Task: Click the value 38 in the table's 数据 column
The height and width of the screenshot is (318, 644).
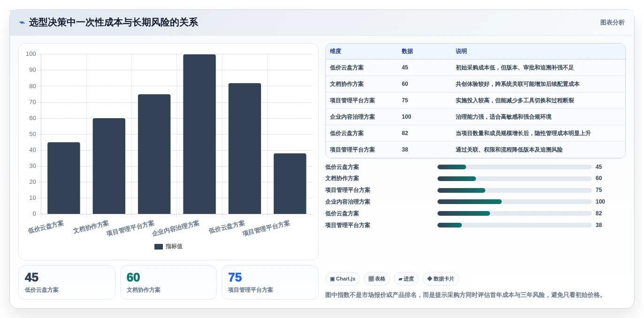Action: tap(405, 150)
